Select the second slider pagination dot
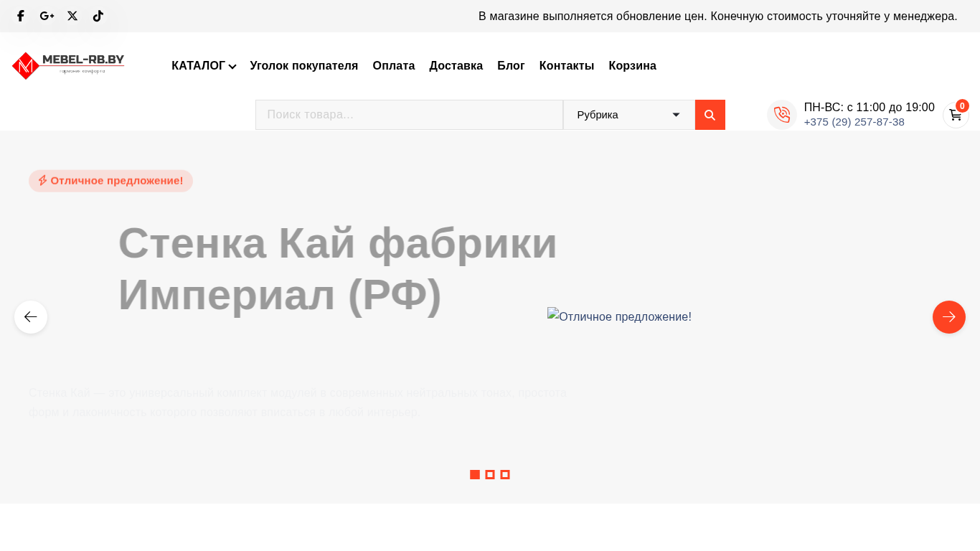This screenshot has width=980, height=551. pos(490,475)
